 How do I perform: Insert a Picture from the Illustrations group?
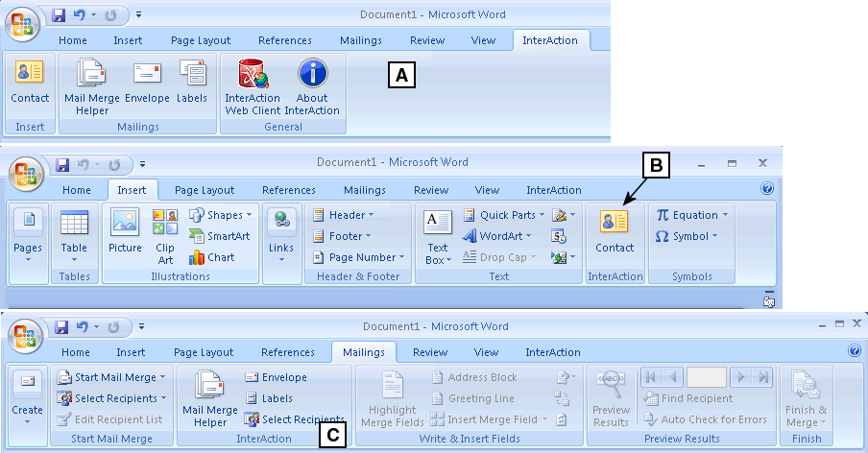coord(125,231)
